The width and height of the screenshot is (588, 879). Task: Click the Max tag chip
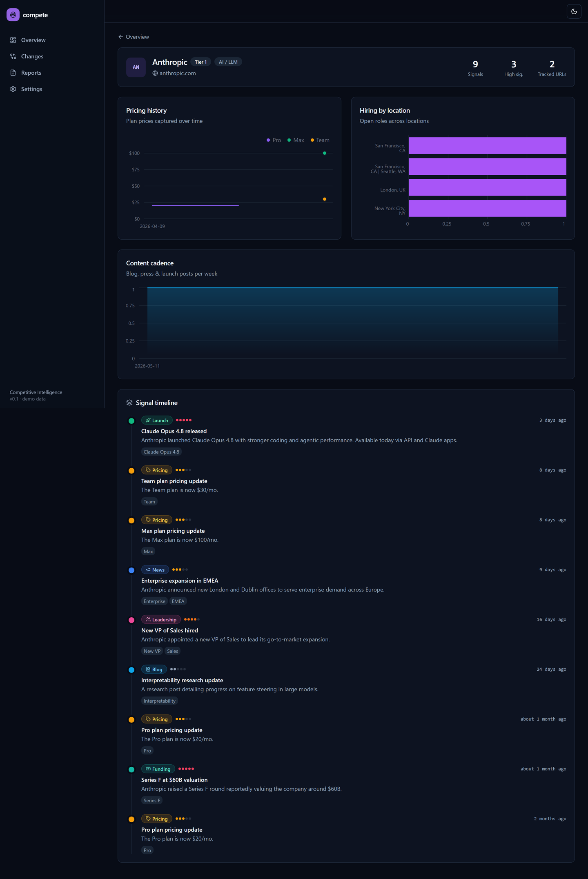pos(148,552)
